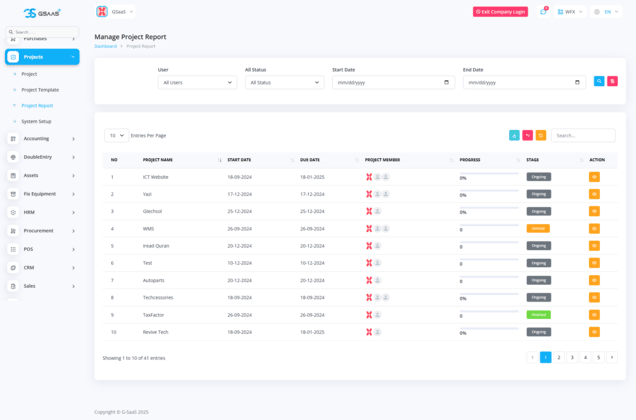Click the pink reset filter icon button
This screenshot has width=636, height=420.
[613, 81]
